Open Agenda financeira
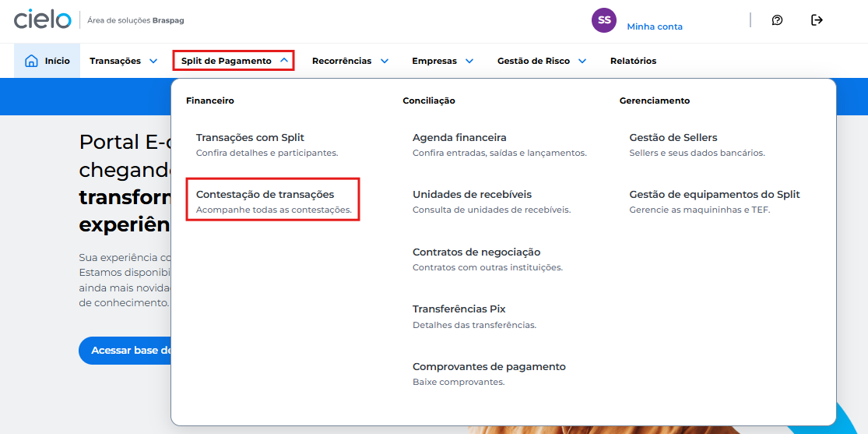Screen dimensions: 868x434 coord(459,137)
